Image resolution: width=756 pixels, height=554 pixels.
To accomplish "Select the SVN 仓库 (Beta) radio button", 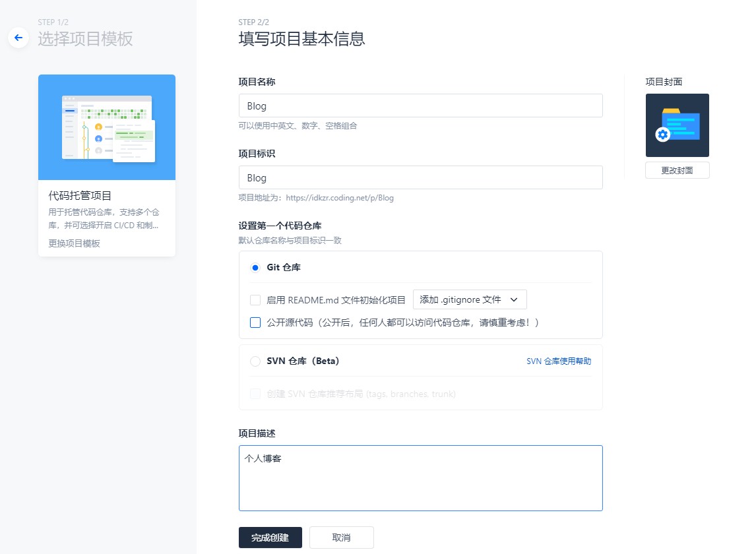I will pos(255,361).
